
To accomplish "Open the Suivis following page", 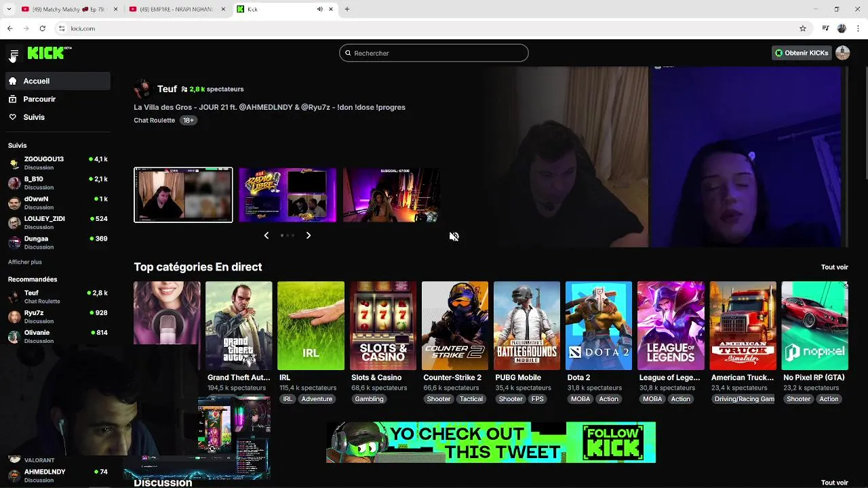I will coord(58,117).
